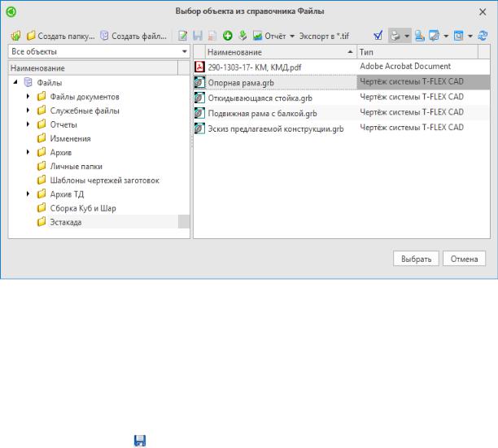Viewport: 498px width, 448px height.
Task: Select the Файлы root tree item
Action: click(49, 83)
